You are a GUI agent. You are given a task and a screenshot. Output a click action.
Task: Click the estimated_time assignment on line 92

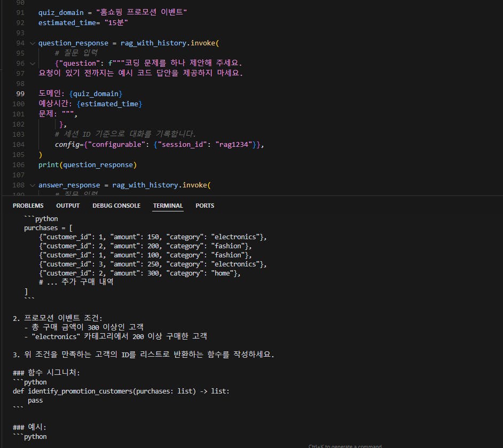click(83, 23)
